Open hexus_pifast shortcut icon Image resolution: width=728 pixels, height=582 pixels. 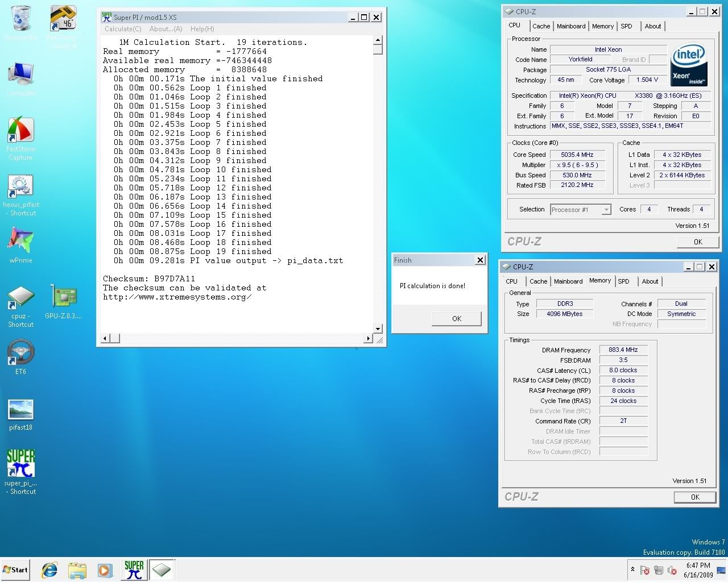tap(21, 196)
